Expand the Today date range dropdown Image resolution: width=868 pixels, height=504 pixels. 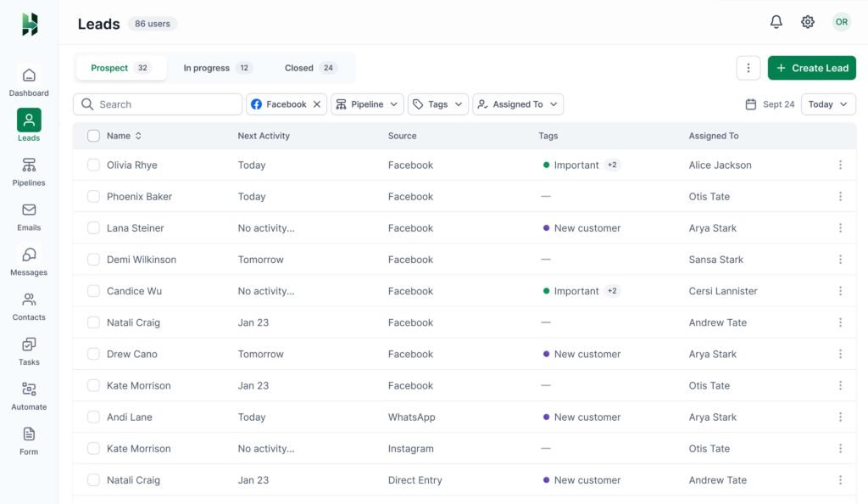click(x=828, y=104)
